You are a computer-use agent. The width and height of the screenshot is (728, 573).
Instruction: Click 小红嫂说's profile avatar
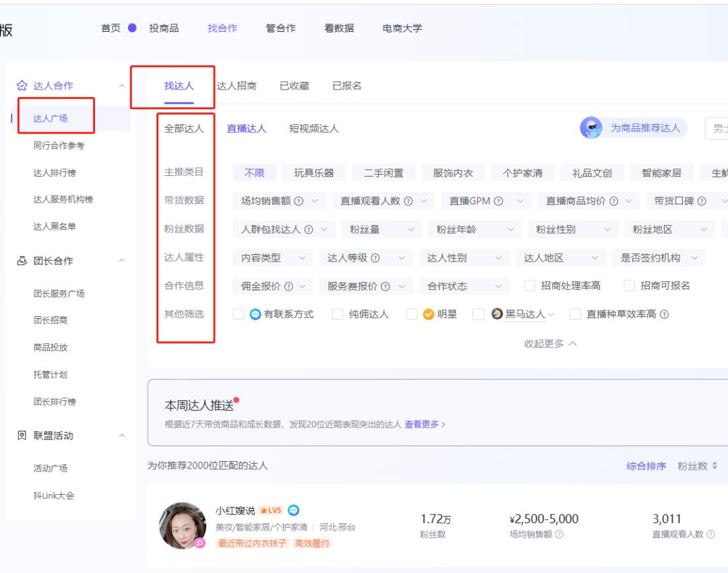(x=182, y=526)
